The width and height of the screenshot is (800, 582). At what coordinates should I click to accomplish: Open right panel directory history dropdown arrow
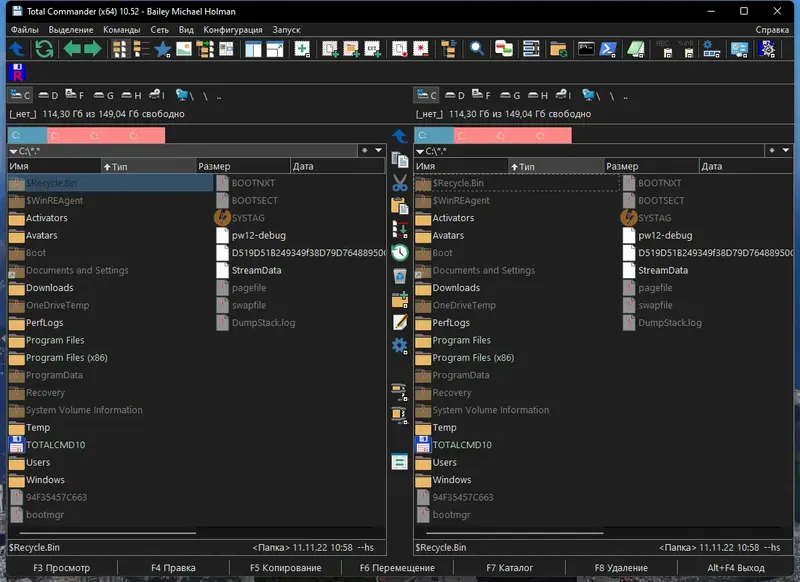pyautogui.click(x=787, y=150)
